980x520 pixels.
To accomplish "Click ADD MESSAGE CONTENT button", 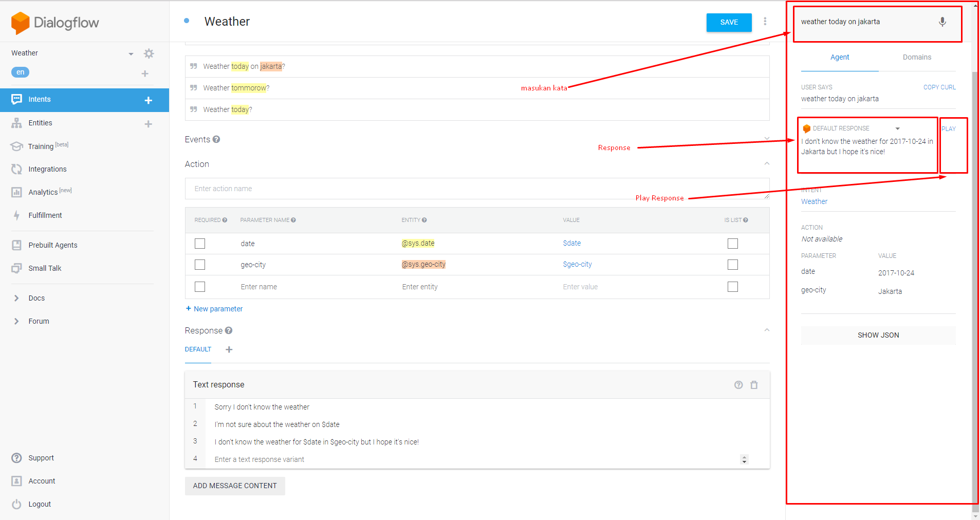I will click(235, 486).
